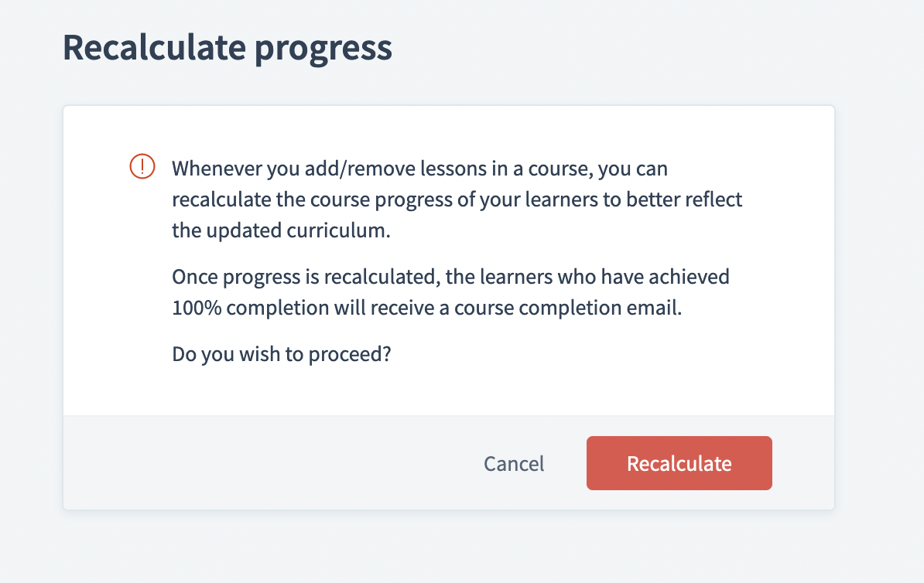Click the "Recalculate progress" page heading
Screen dimensions: 924x583
click(x=227, y=48)
